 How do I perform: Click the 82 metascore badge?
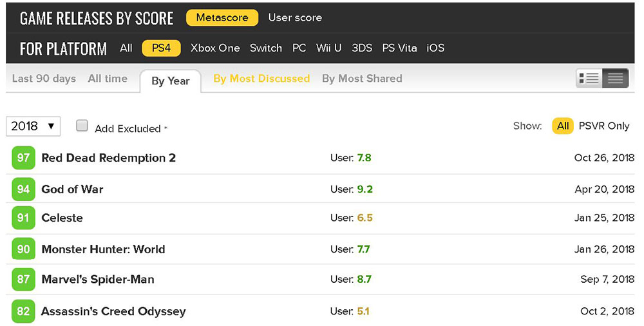23,311
